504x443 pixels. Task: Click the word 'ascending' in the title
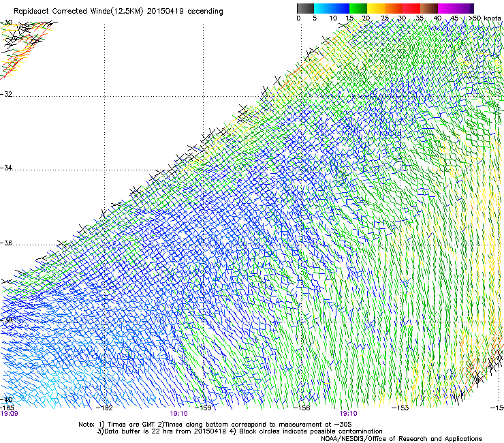(205, 12)
